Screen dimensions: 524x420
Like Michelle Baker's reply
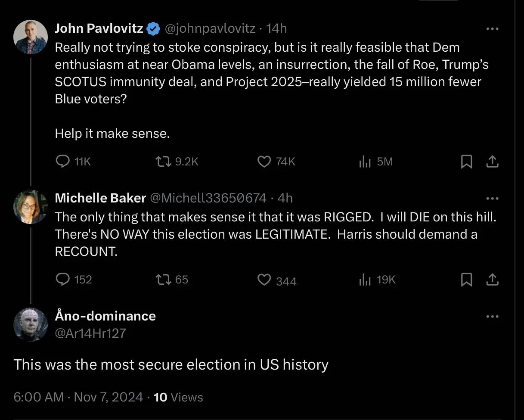(x=264, y=280)
